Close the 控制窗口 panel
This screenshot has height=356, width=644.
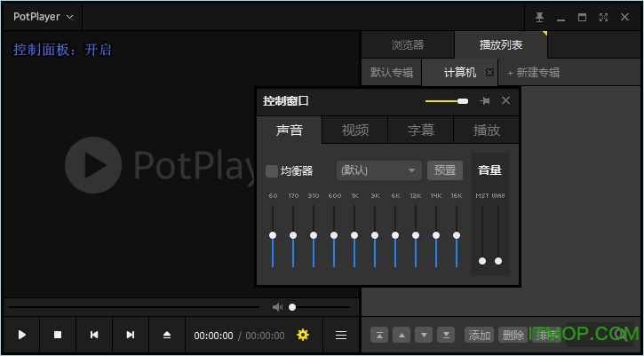click(x=505, y=100)
